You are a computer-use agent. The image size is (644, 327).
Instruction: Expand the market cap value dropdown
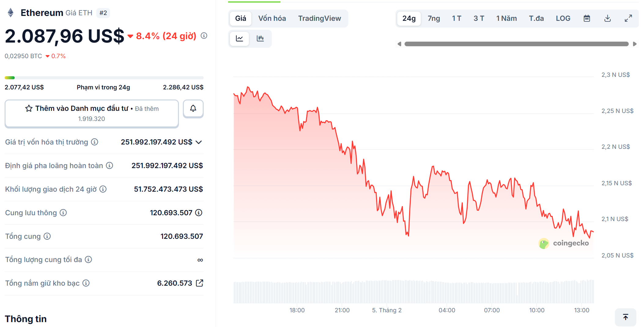click(199, 142)
